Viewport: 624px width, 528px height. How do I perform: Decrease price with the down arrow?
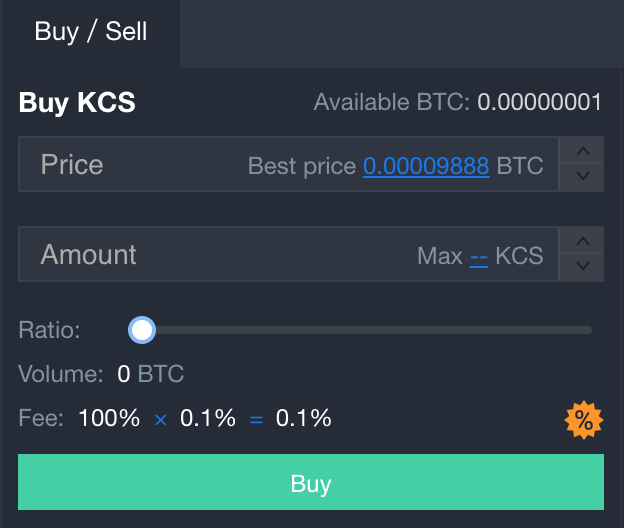click(x=581, y=177)
